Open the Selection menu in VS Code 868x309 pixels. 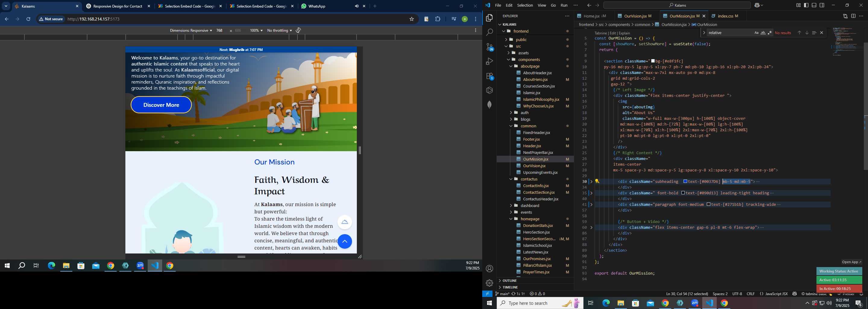pos(525,5)
